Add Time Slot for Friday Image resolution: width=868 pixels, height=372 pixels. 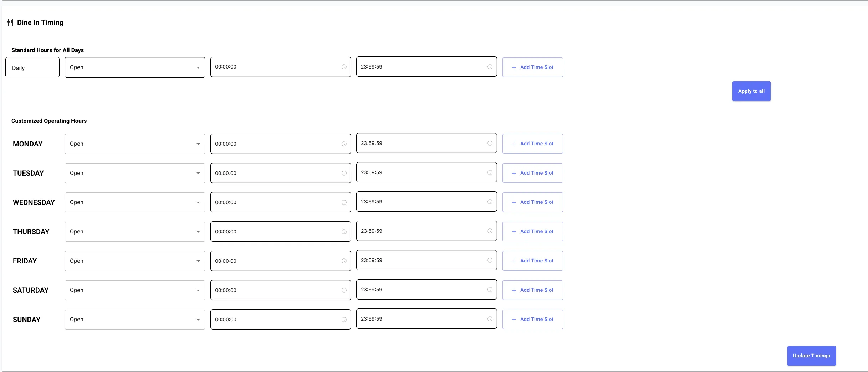point(533,261)
